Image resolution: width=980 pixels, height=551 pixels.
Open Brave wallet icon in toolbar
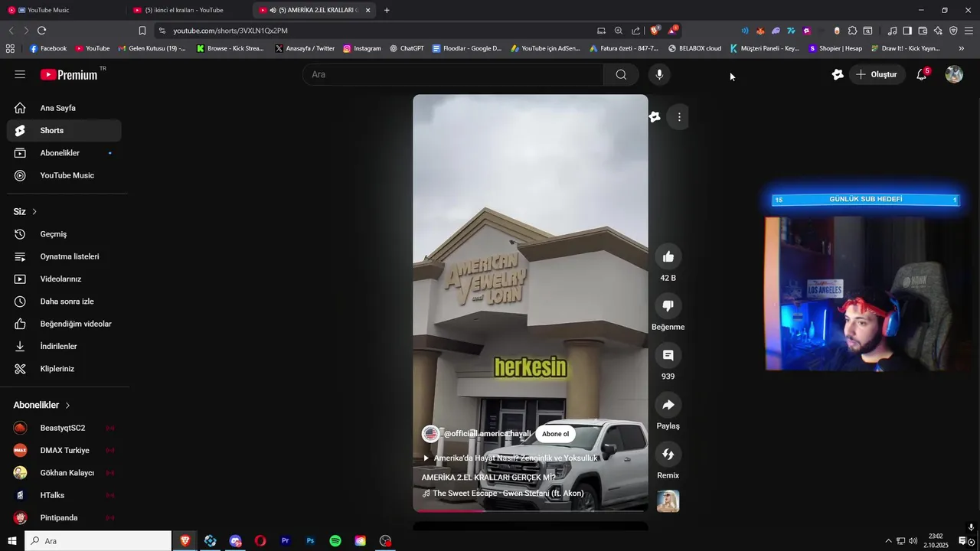[x=923, y=31]
